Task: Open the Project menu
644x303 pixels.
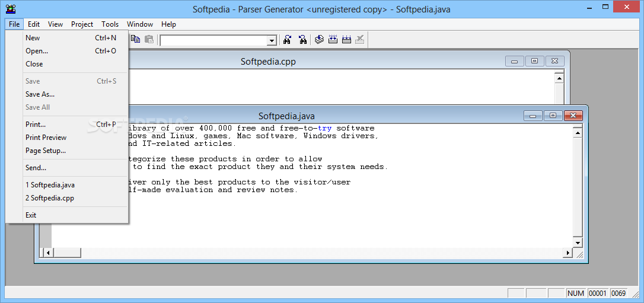Action: (x=82, y=24)
